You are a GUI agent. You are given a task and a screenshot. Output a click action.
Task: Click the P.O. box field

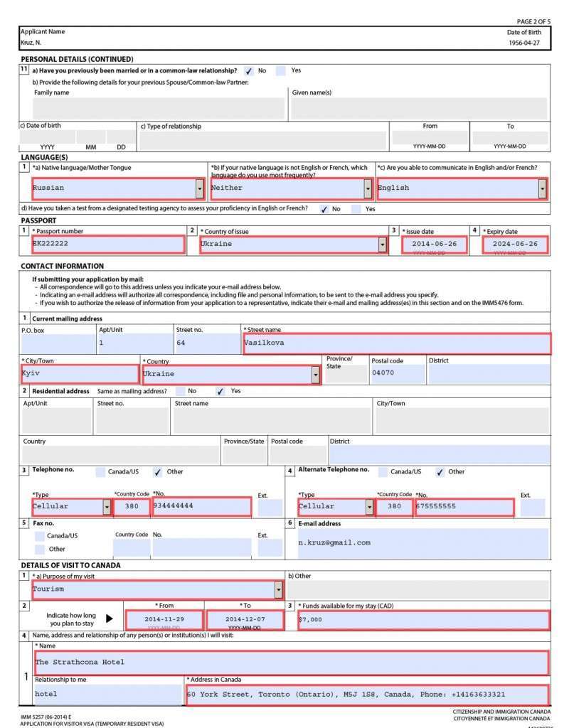coord(58,343)
